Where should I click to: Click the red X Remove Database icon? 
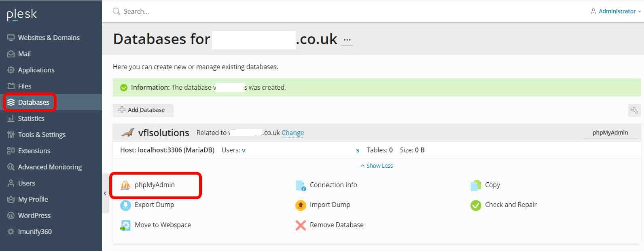tap(301, 225)
